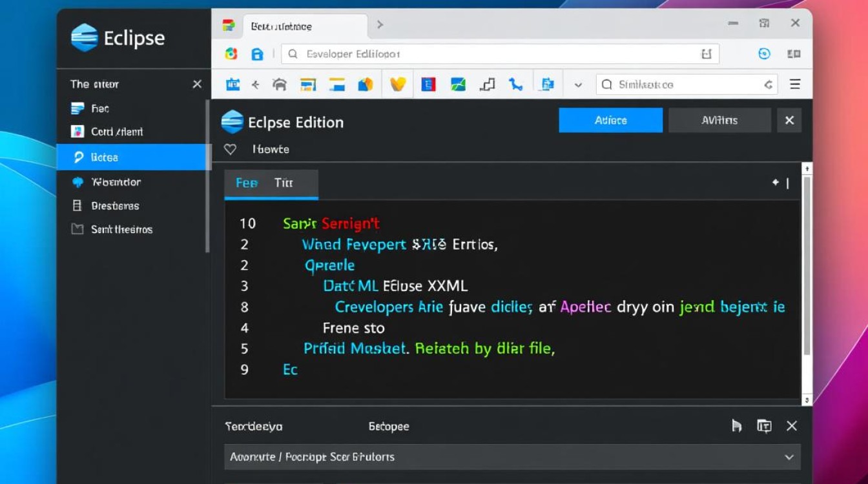Image resolution: width=868 pixels, height=484 pixels.
Task: Click the blue document icon before the chevron
Action: pyautogui.click(x=547, y=85)
